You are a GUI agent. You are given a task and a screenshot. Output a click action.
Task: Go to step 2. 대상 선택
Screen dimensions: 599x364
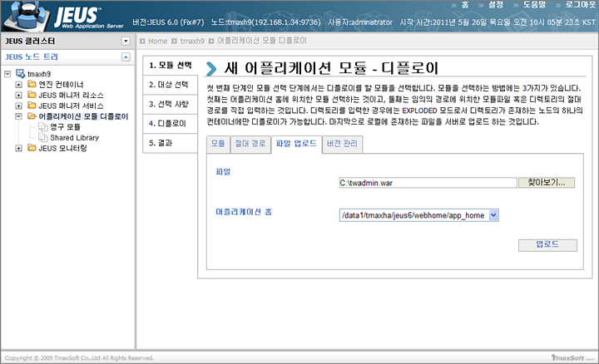point(171,85)
